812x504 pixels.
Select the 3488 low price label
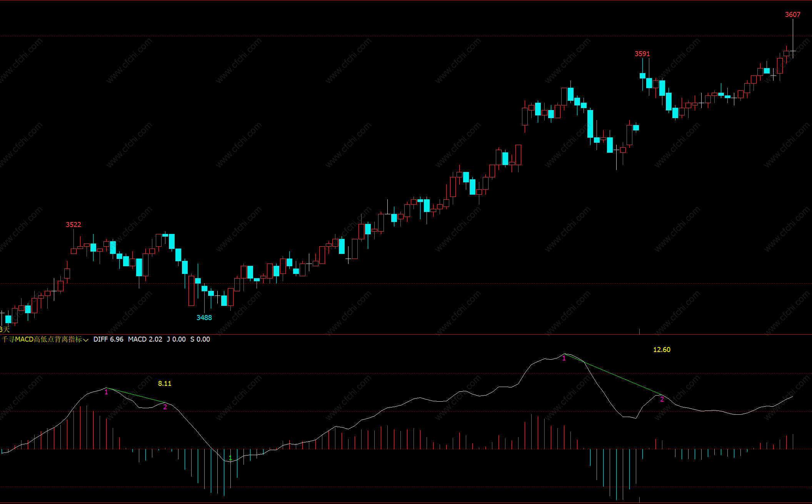(204, 318)
